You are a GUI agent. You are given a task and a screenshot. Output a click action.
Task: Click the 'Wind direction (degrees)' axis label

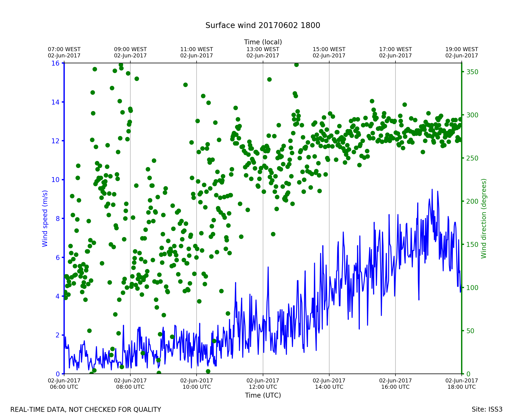484,218
